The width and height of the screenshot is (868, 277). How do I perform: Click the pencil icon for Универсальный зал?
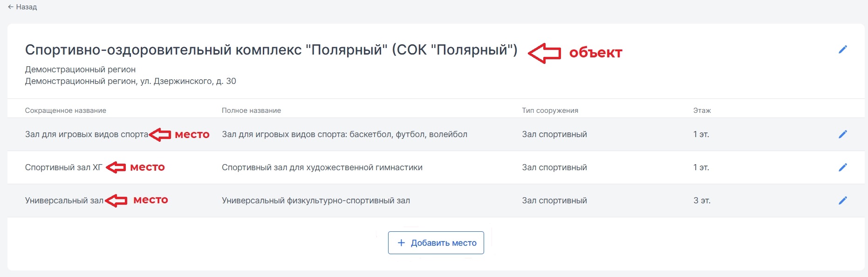[842, 201]
